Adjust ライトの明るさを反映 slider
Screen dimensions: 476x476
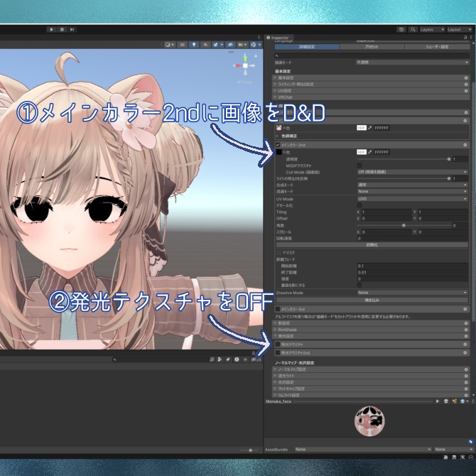pos(403,178)
